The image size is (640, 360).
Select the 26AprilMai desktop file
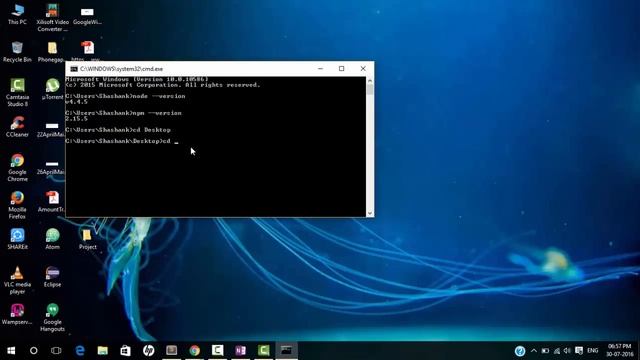[x=51, y=167]
